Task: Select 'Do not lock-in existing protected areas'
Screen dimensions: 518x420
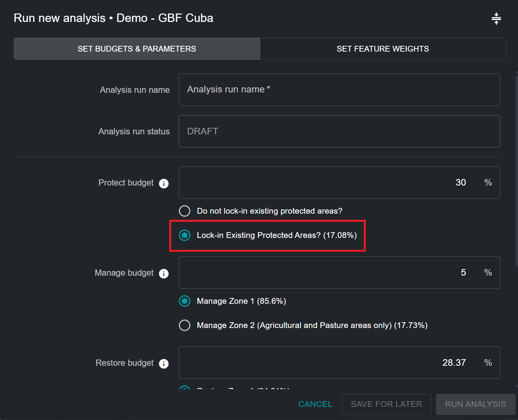Action: click(185, 211)
